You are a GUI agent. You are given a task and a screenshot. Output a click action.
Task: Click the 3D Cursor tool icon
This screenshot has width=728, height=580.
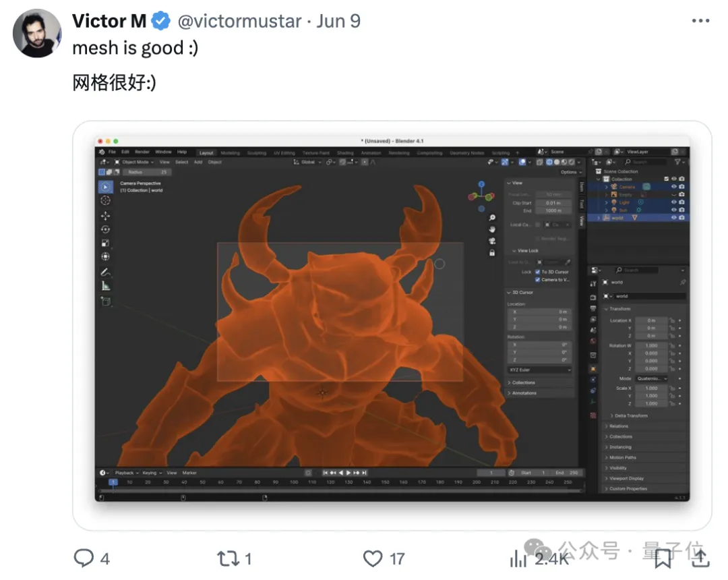pos(106,201)
